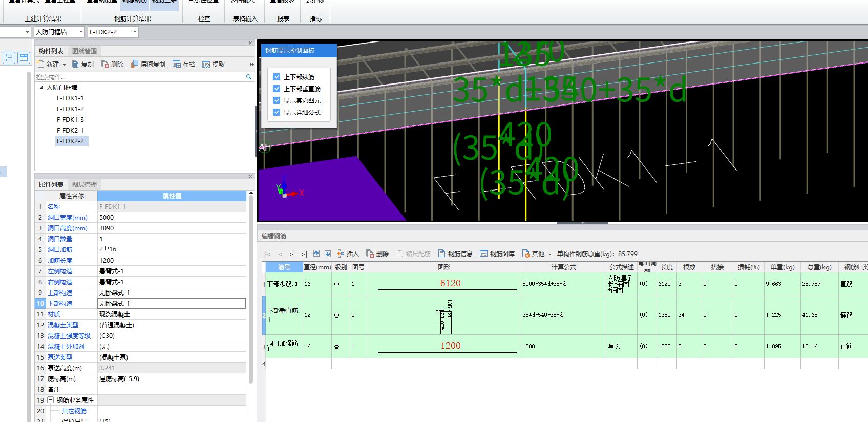Screen dimensions: 868x422
Task: Click the panel view icon in left sidebar
Action: click(x=24, y=58)
